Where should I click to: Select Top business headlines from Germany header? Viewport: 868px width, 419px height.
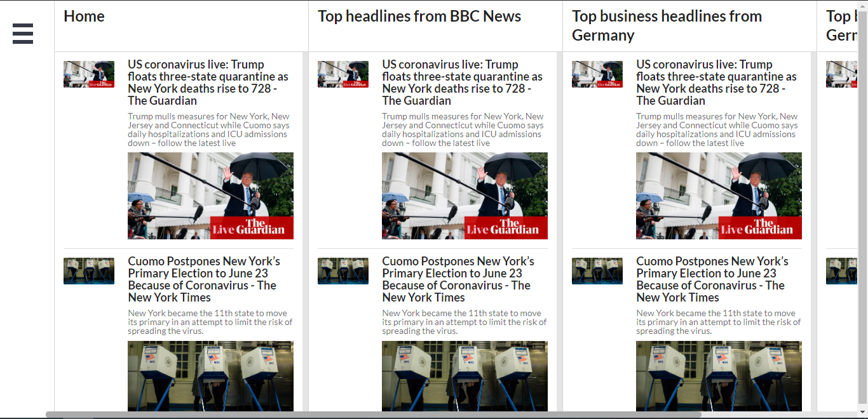pos(667,25)
